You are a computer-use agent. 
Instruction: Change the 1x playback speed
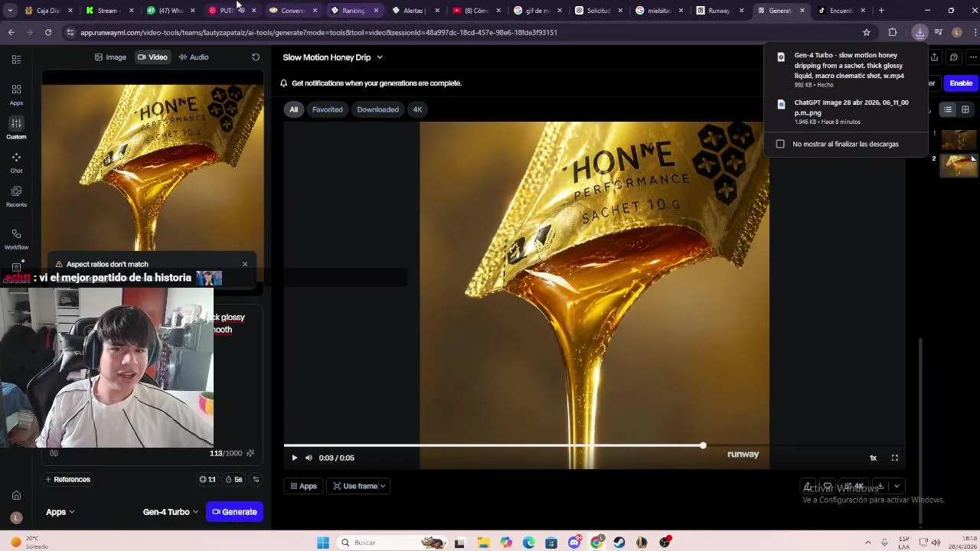[873, 458]
